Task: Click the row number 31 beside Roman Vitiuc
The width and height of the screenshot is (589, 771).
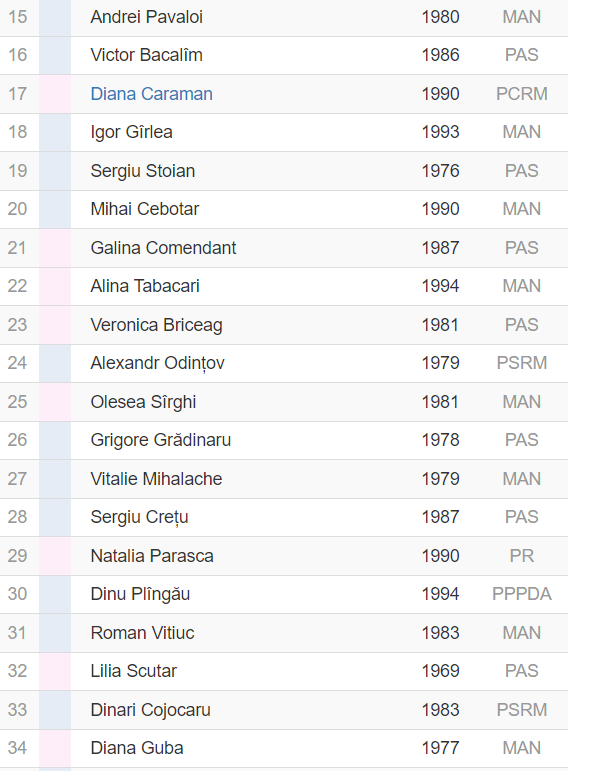Action: [x=17, y=633]
